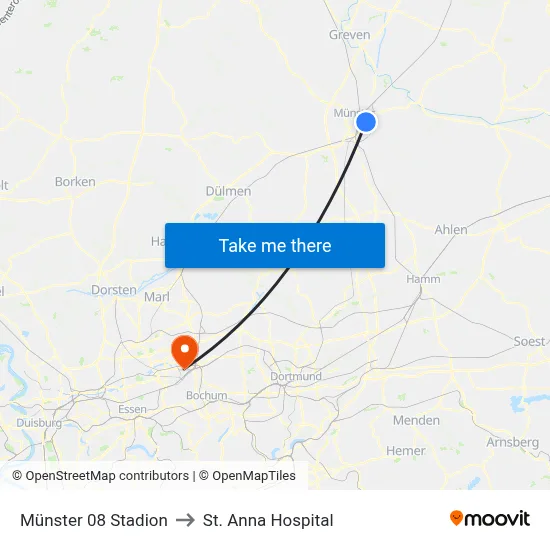This screenshot has height=550, width=550.
Task: Click the St. Anna Hospital destination text
Action: pyautogui.click(x=268, y=520)
